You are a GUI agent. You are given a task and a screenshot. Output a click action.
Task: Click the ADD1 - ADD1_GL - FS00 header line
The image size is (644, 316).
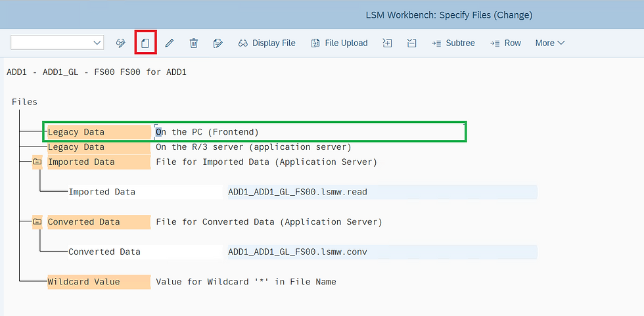(x=97, y=72)
